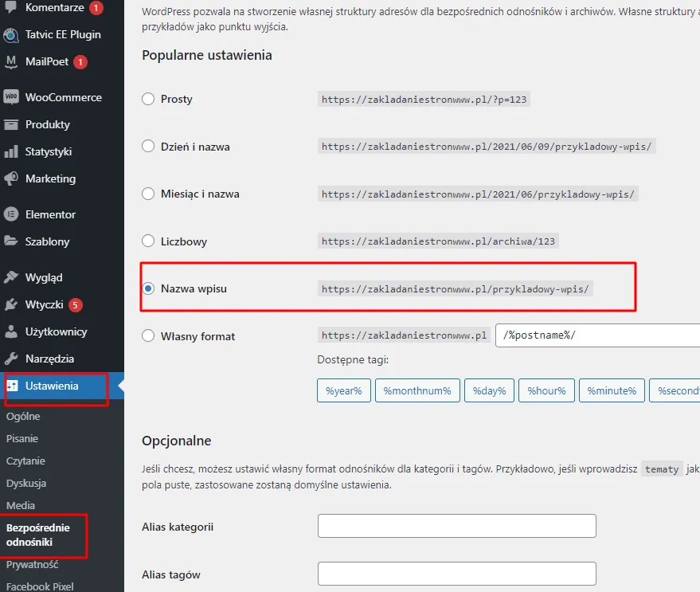Insert the %year% tag
This screenshot has height=592, width=700.
343,390
